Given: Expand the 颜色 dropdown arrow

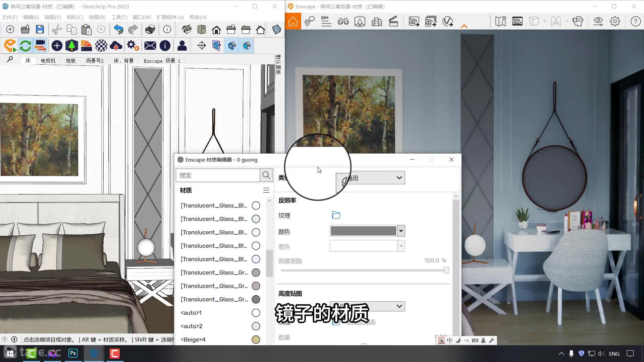Looking at the screenshot, I should [x=401, y=231].
